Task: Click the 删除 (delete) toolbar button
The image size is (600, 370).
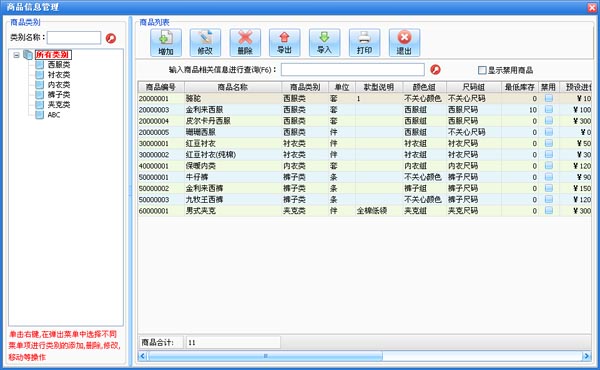Action: pyautogui.click(x=245, y=42)
